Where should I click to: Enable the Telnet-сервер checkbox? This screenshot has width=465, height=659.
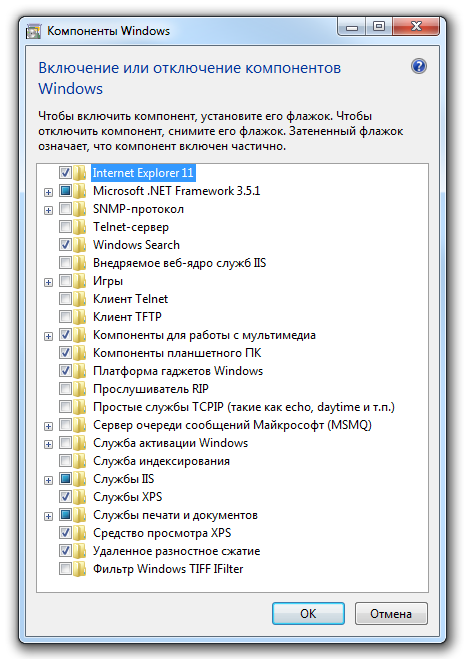(x=65, y=227)
